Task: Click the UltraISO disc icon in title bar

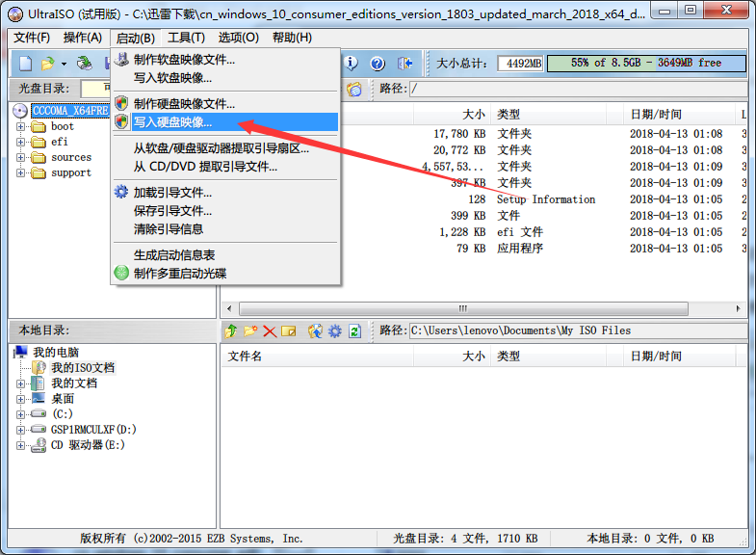Action: 15,14
